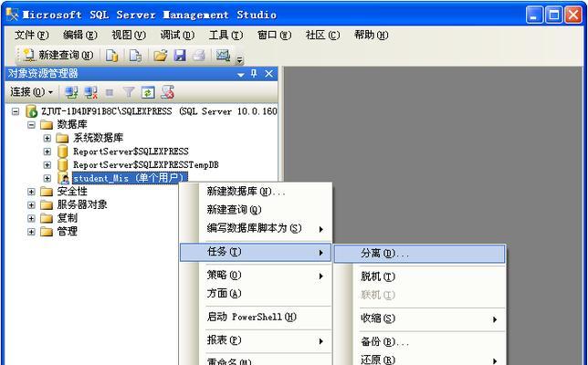Screen dimensions: 588x365
Task: Select the 数据库 tree item
Action: click(72, 124)
